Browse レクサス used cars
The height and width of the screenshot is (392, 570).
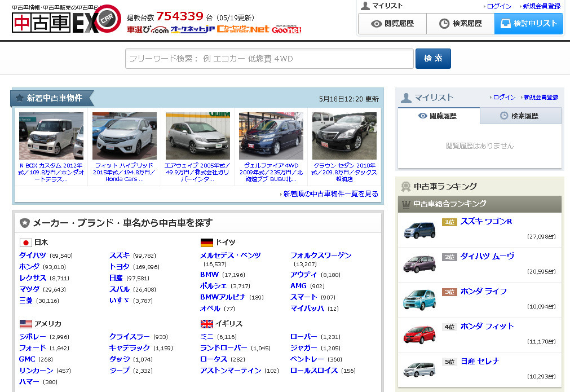point(32,278)
